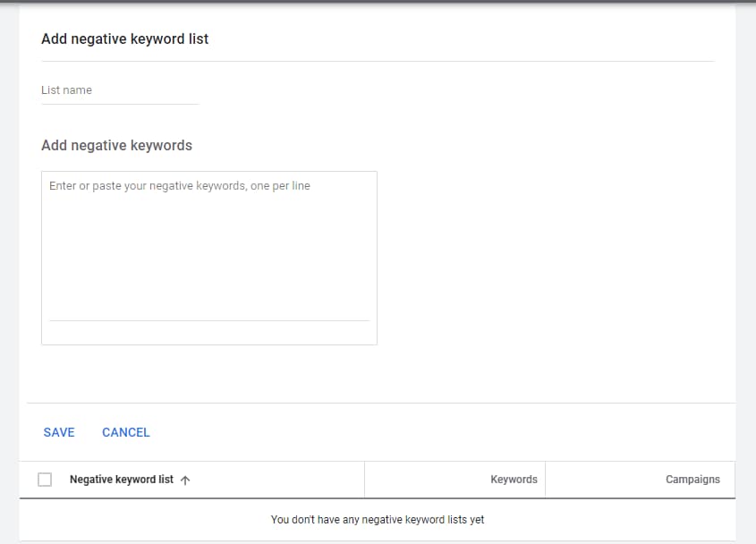The height and width of the screenshot is (544, 756).
Task: Click the divider under the form heading
Action: [x=378, y=61]
